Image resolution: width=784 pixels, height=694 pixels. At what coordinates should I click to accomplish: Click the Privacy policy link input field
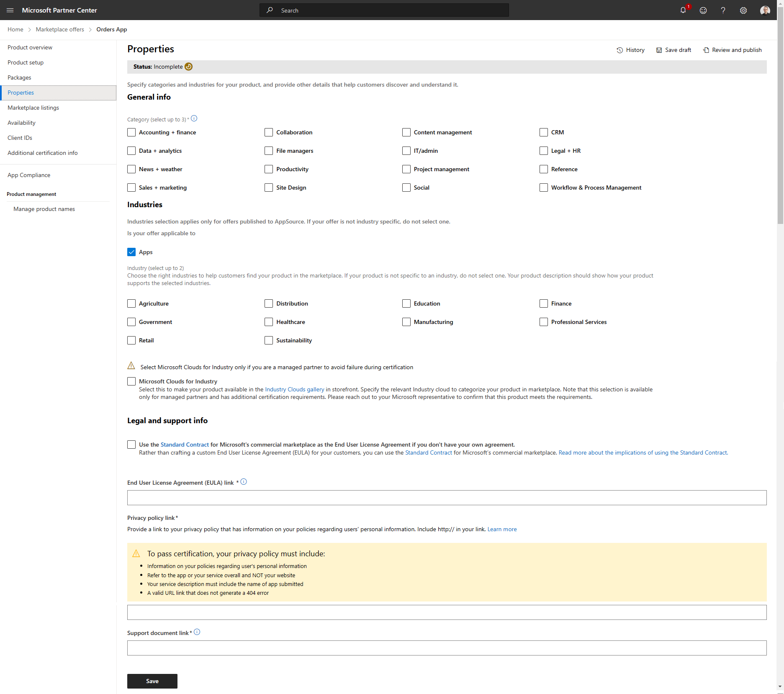(x=447, y=612)
